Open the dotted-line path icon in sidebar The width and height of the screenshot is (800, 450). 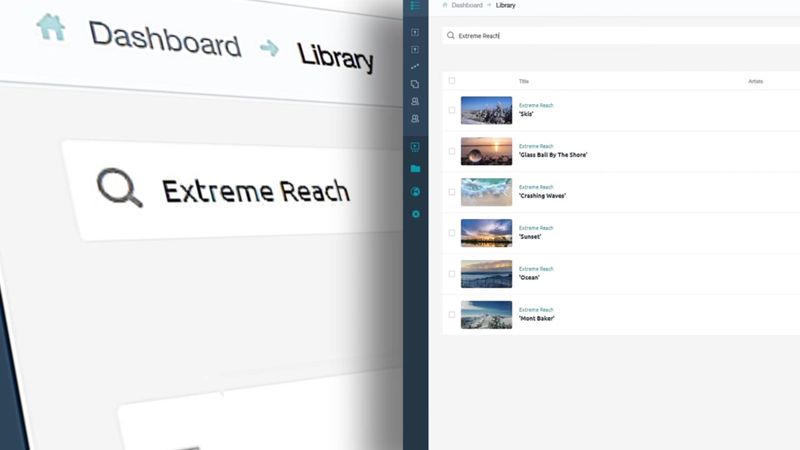[415, 66]
